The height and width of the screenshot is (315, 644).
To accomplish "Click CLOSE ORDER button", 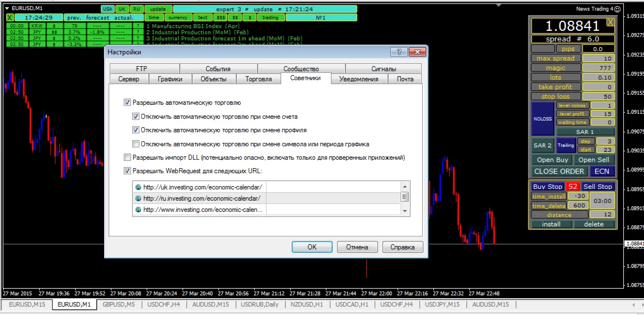I will 559,171.
